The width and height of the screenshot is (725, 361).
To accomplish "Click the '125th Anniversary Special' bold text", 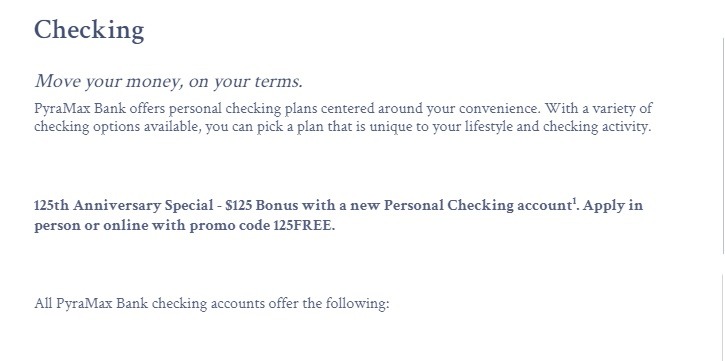I will coord(124,205).
